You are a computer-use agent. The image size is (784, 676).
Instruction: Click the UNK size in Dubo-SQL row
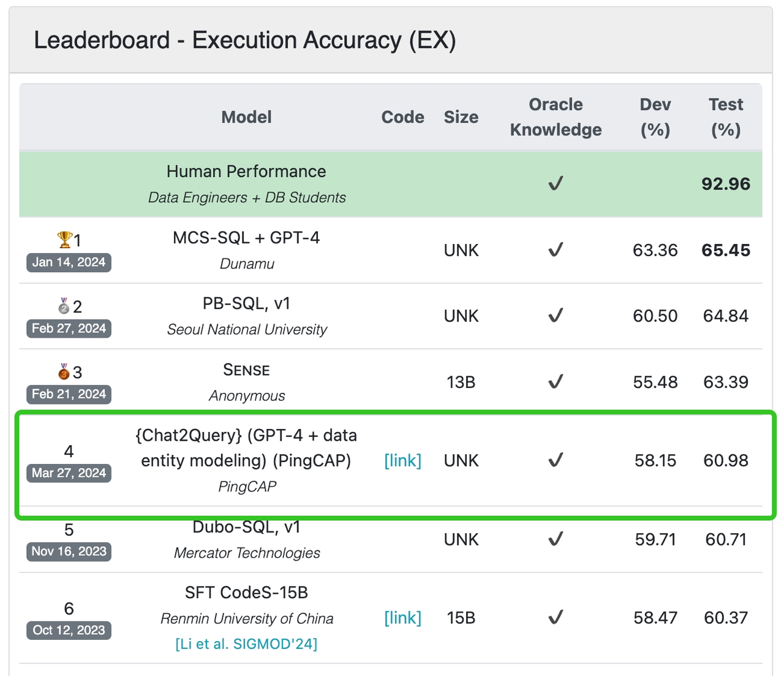coord(461,539)
